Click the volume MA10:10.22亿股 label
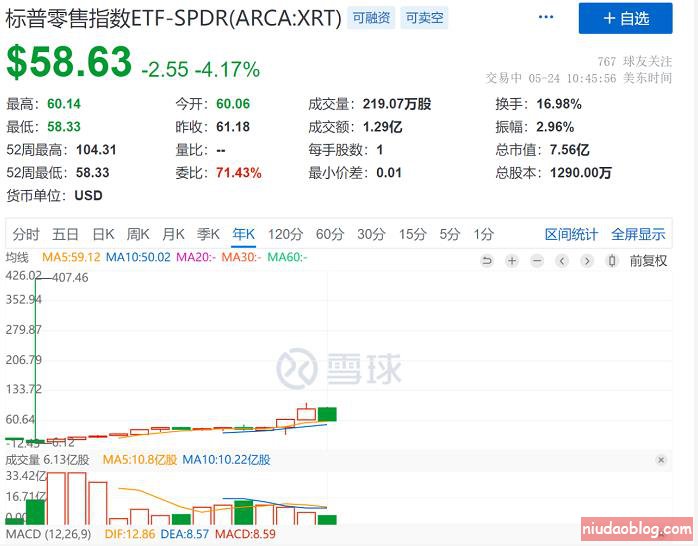 coord(226,460)
